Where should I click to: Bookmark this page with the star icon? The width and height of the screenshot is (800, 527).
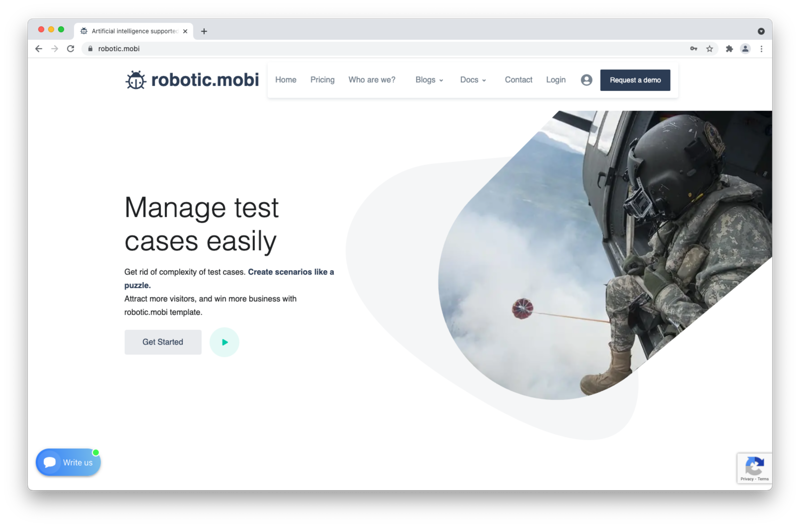[x=710, y=48]
